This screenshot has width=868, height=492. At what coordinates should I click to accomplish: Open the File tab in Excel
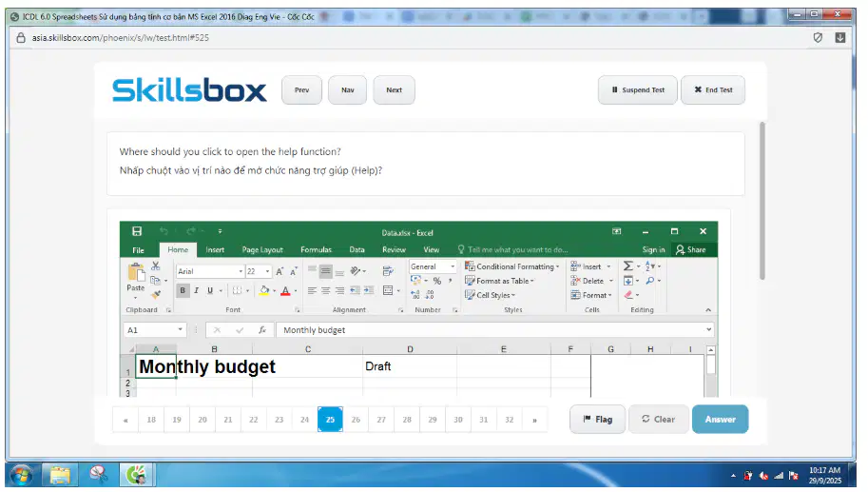(139, 250)
